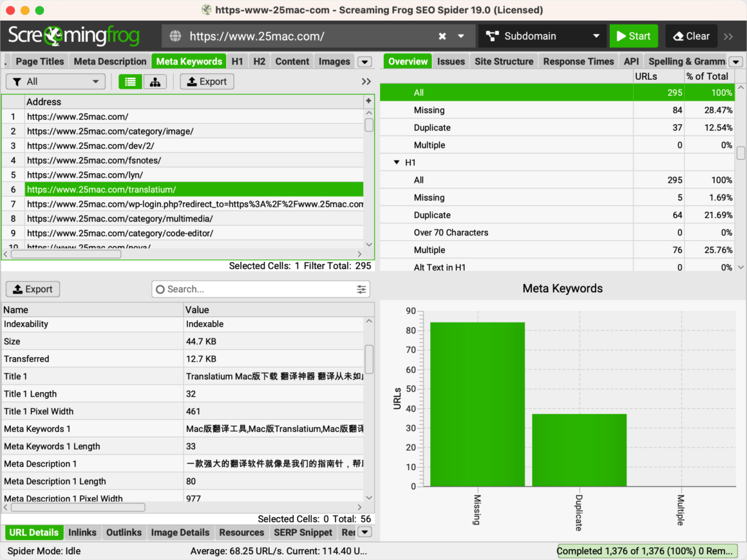Open the left tab overflow dropdown

(365, 62)
